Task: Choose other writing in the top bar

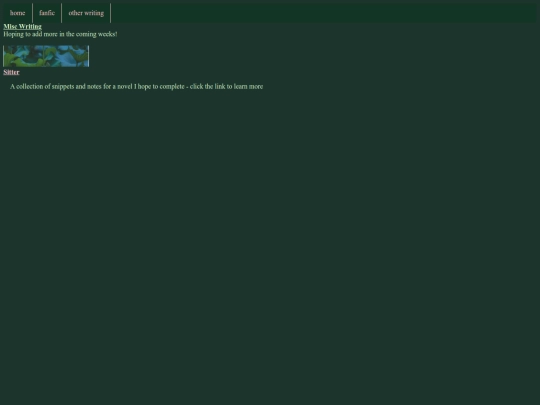Action: click(x=86, y=13)
